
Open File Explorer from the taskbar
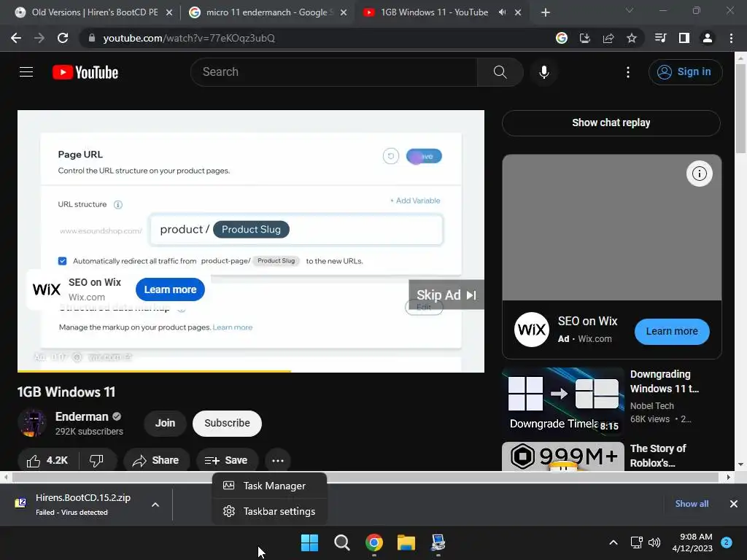406,542
